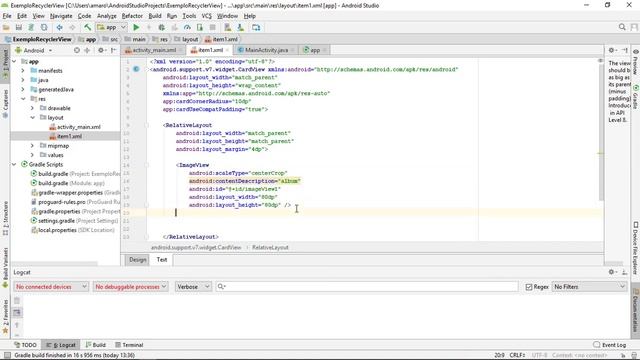
Task: Click the Profile app gauge icon
Action: tap(187, 27)
